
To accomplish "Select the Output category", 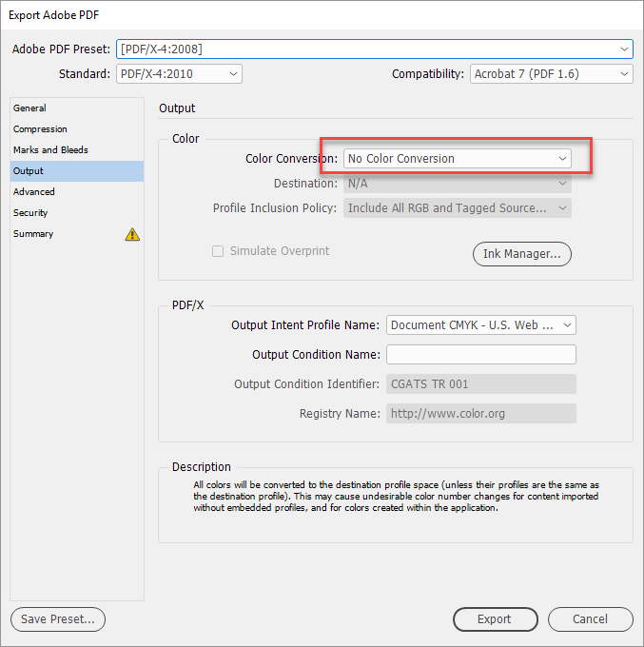I will (77, 171).
